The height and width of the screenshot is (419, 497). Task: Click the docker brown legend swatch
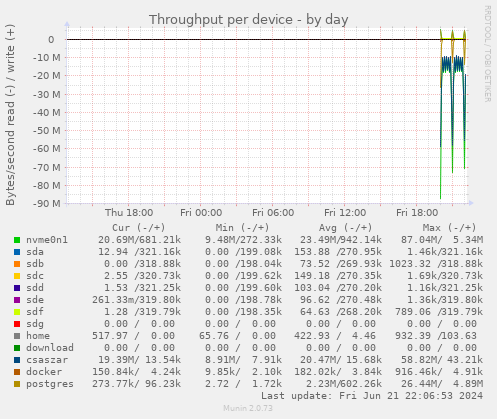point(17,372)
